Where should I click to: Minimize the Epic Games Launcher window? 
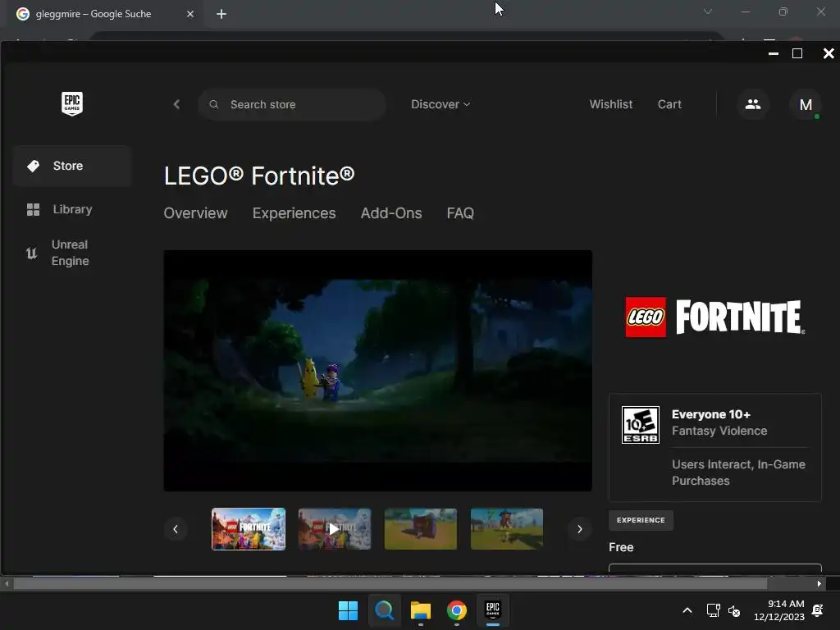773,53
